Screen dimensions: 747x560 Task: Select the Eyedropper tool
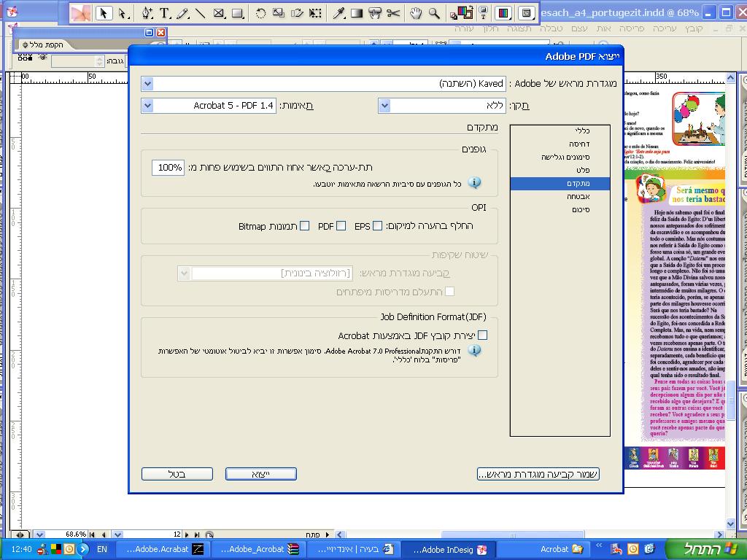338,13
